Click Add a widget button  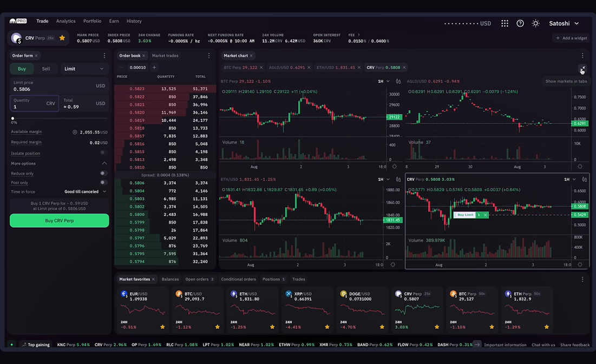(571, 38)
